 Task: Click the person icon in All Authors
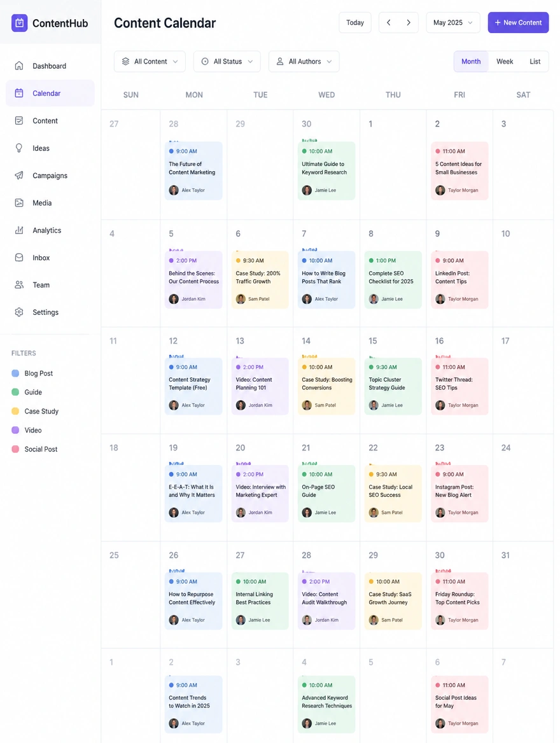[280, 62]
